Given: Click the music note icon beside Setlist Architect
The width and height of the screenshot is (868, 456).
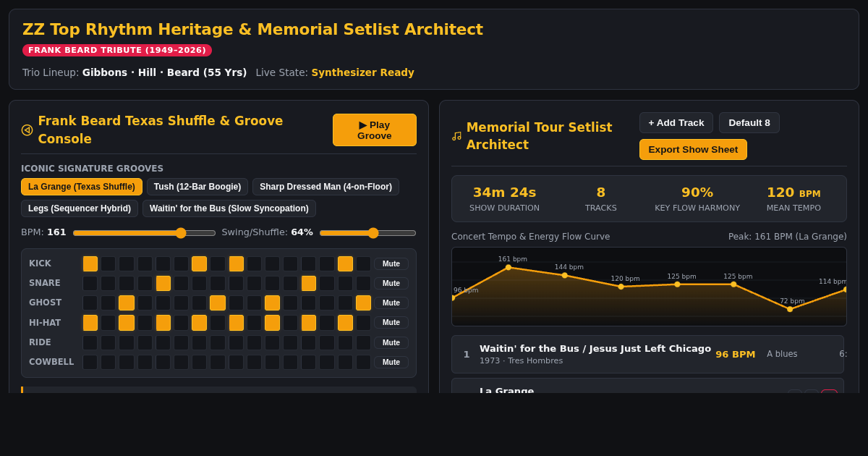Looking at the screenshot, I should click(x=456, y=136).
